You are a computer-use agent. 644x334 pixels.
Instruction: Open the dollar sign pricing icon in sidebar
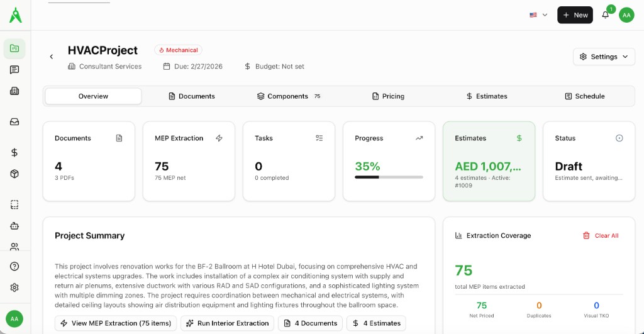tap(14, 152)
